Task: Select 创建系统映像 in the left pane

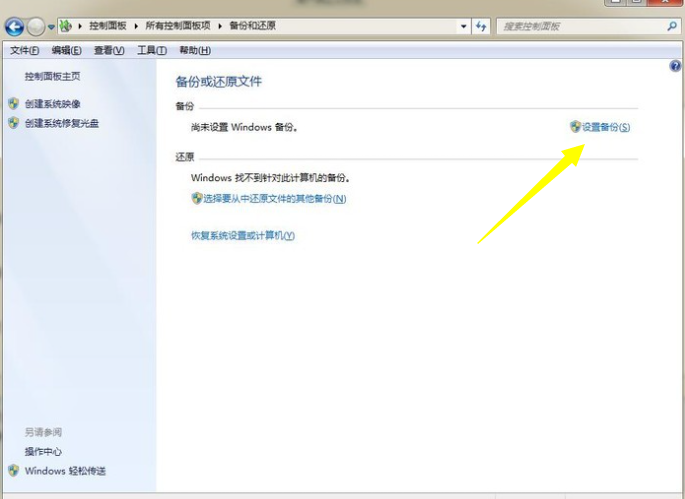Action: coord(52,104)
